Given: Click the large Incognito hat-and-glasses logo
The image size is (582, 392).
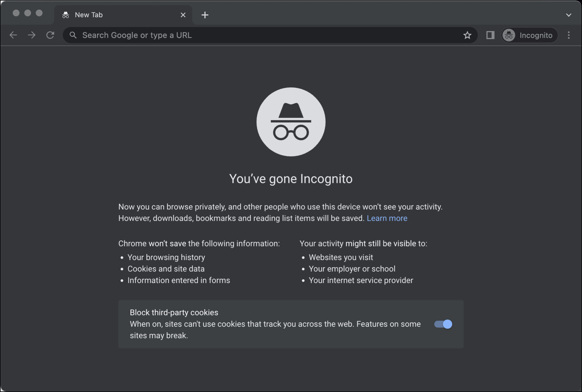Looking at the screenshot, I should pyautogui.click(x=291, y=122).
